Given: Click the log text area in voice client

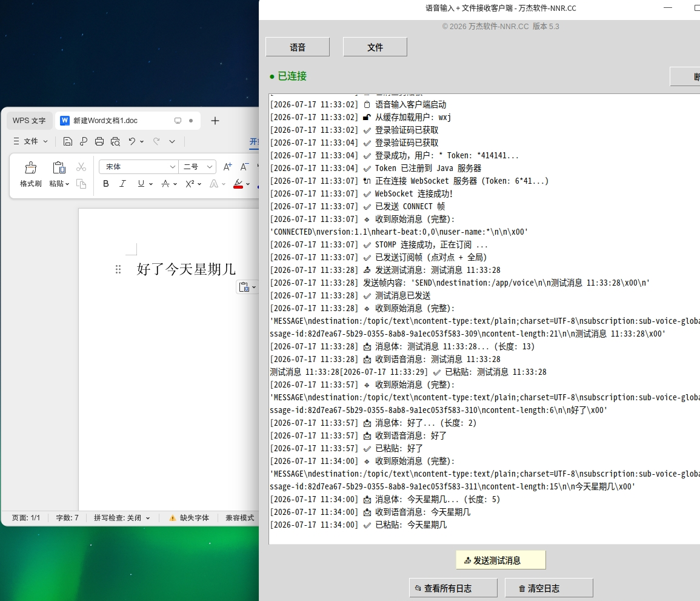Looking at the screenshot, I should click(484, 319).
